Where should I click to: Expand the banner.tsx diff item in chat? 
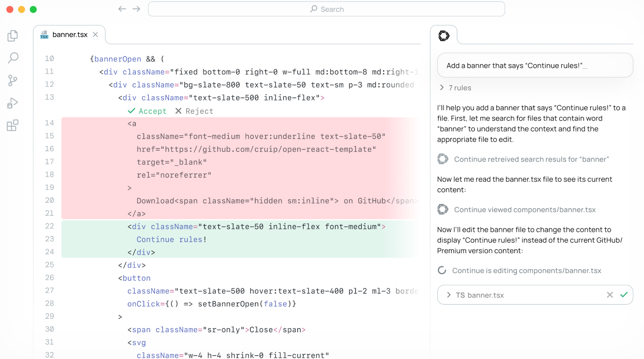tap(449, 295)
